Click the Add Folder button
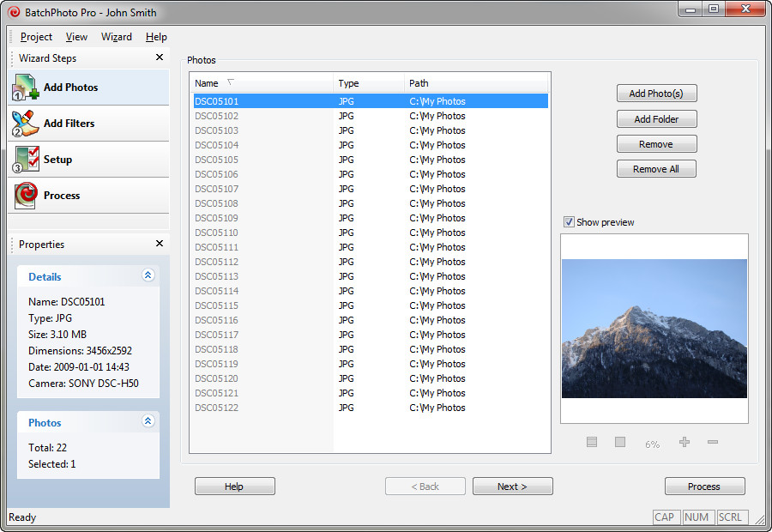The width and height of the screenshot is (772, 532). (x=656, y=118)
